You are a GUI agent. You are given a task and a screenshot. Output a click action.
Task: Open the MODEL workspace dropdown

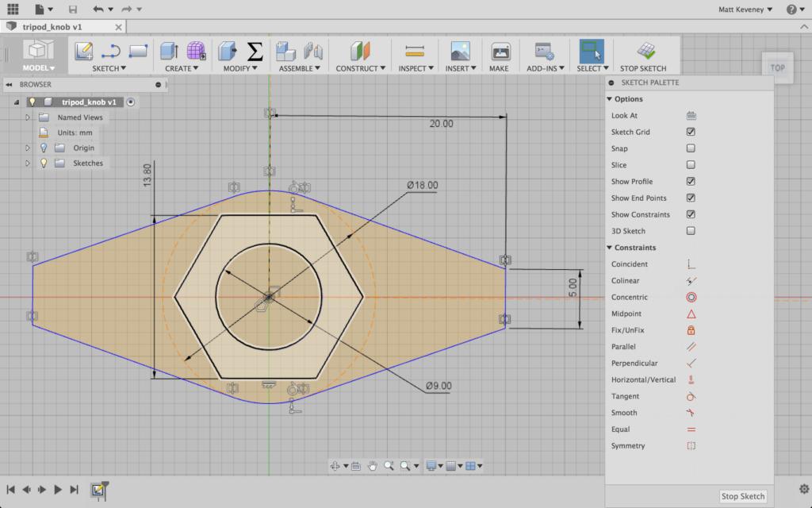click(38, 68)
